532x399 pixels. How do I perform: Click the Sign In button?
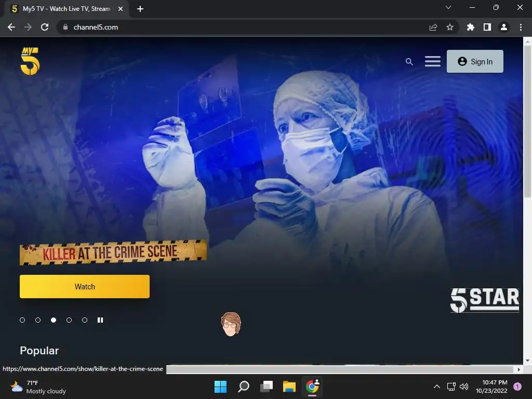click(475, 61)
